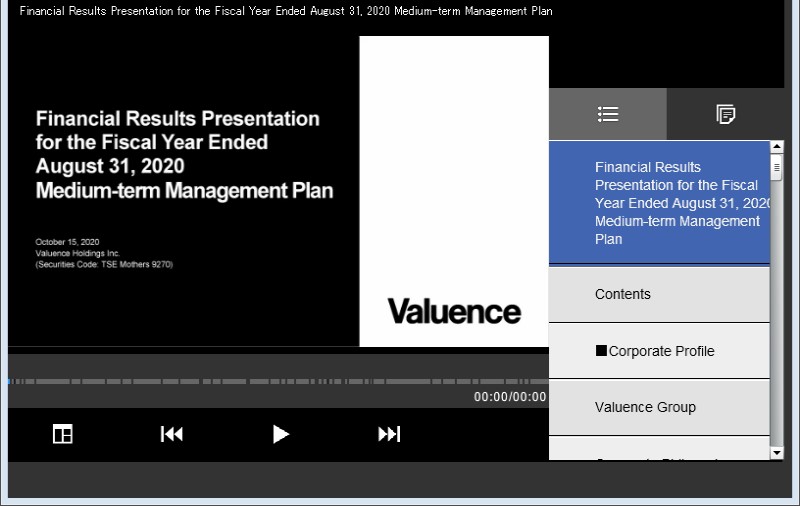Click the layout switch icon
The image size is (800, 506).
click(63, 434)
